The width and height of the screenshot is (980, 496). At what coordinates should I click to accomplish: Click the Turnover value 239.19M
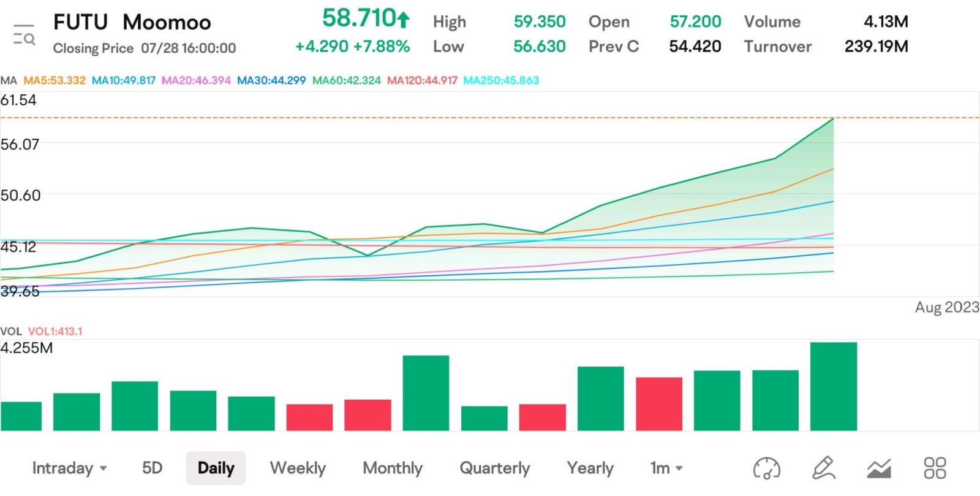click(x=876, y=47)
